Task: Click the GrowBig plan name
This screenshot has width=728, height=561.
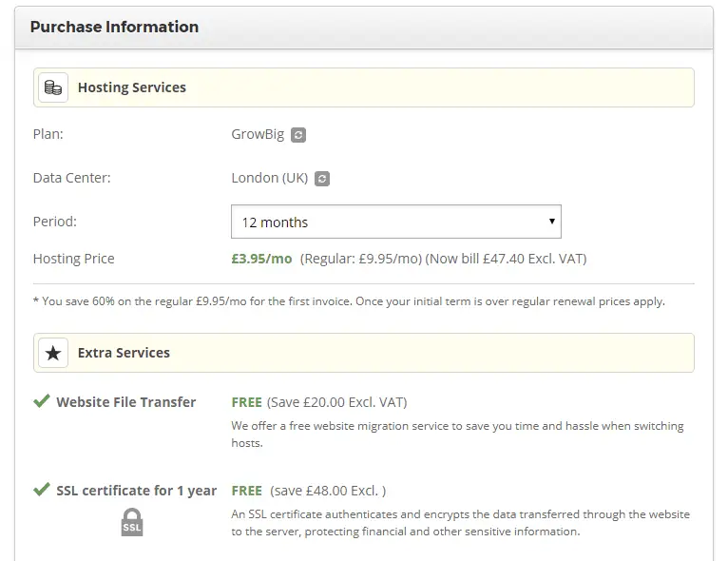Action: (258, 134)
